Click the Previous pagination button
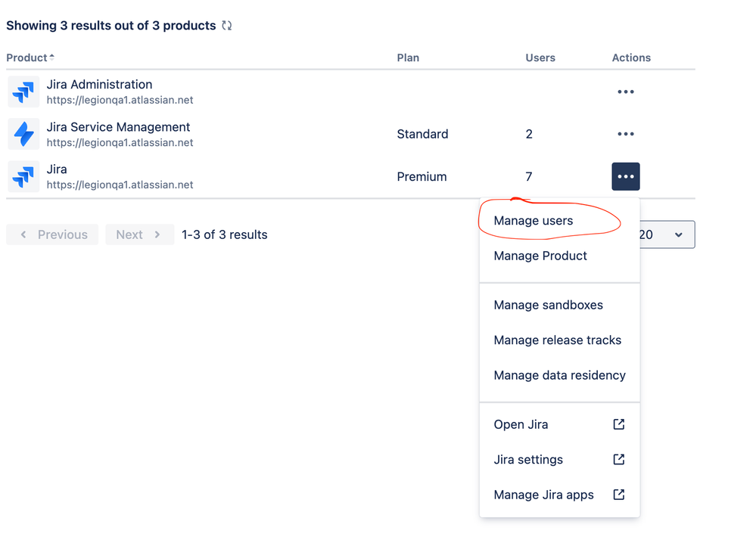The width and height of the screenshot is (756, 534). tap(52, 234)
